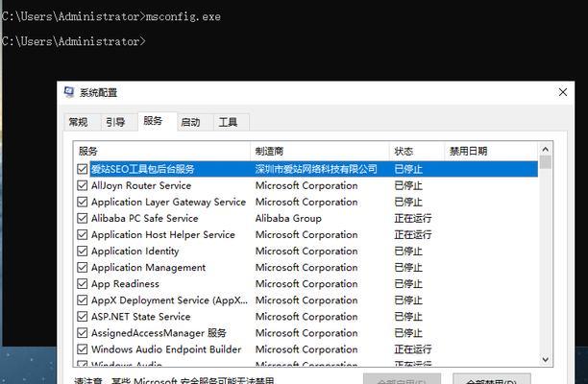The image size is (588, 384).
Task: Click the services list scroll-down arrow
Action: point(546,360)
